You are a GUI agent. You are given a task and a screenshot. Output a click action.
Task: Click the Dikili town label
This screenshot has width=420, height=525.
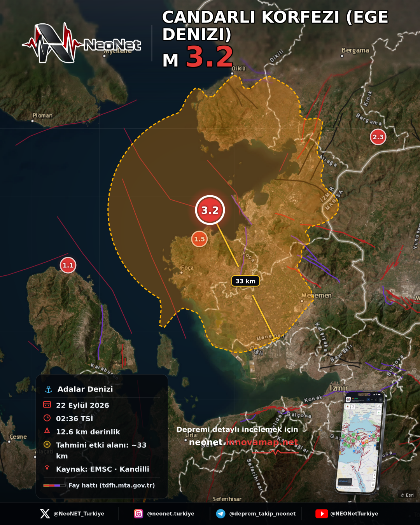coord(239,68)
